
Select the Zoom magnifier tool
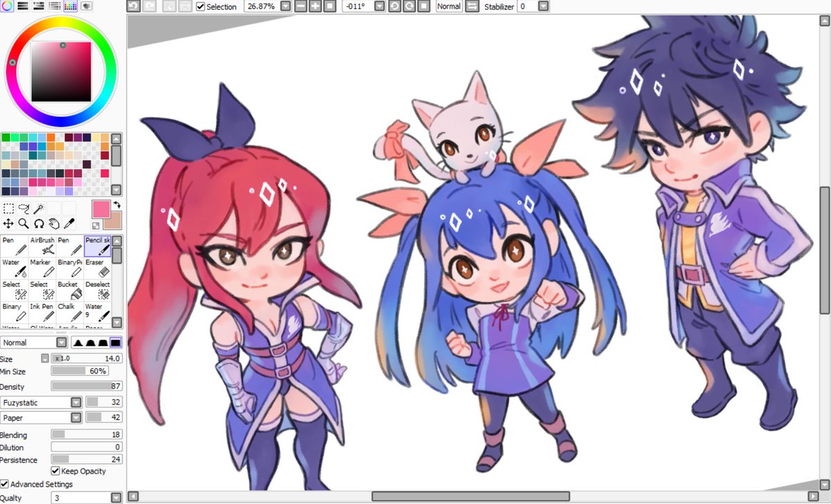tap(24, 223)
